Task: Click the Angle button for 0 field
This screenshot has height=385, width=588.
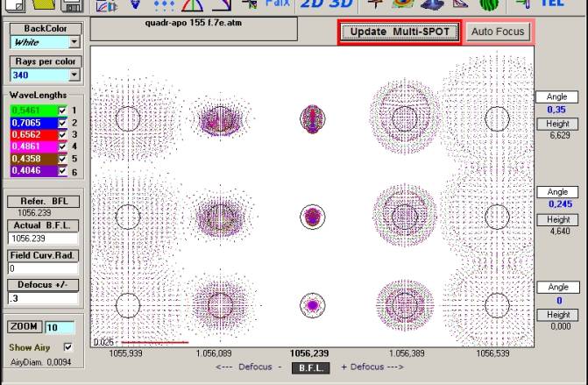Action: [558, 288]
